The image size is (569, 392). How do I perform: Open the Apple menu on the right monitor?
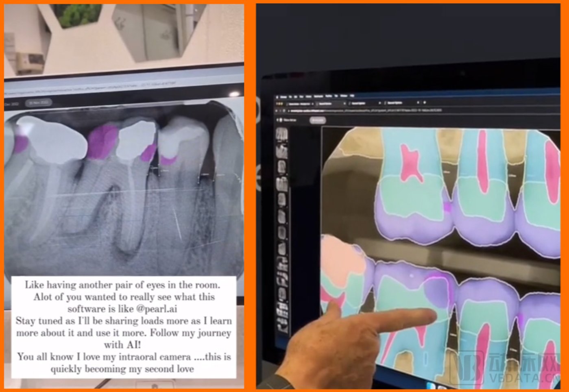(x=278, y=97)
